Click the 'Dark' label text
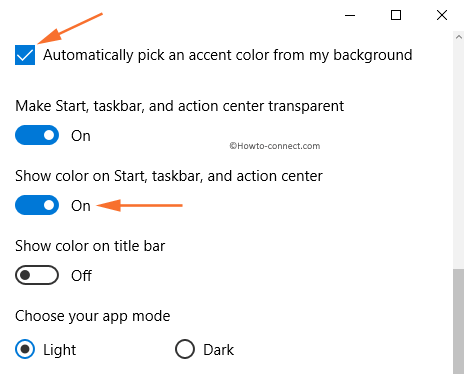 [219, 350]
